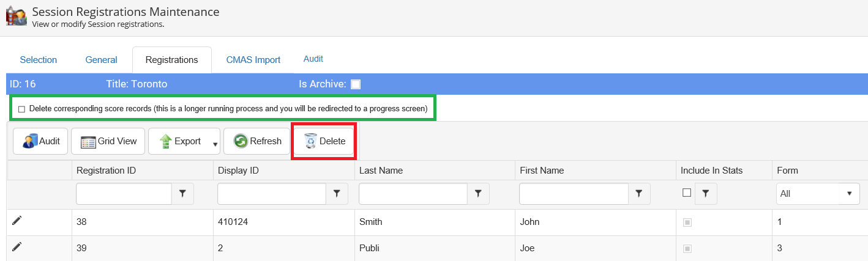Click the Grid View button
This screenshot has height=261, width=868.
(108, 141)
